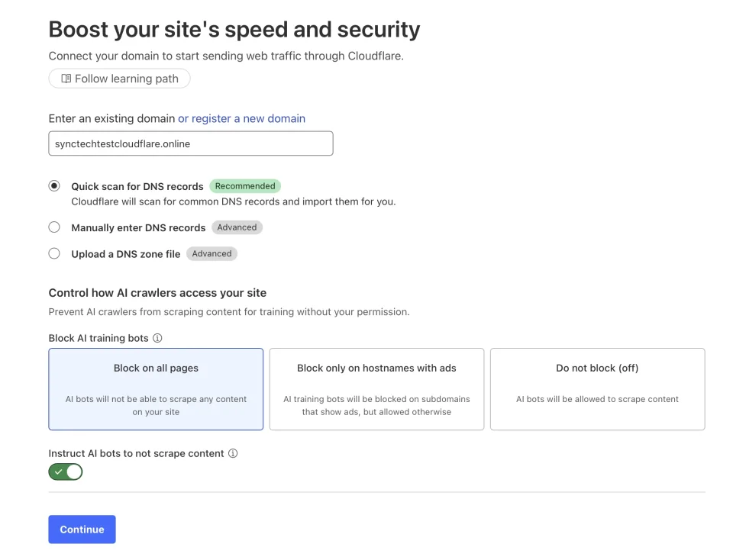Select the Block on all pages card
The height and width of the screenshot is (560, 733).
(x=156, y=389)
